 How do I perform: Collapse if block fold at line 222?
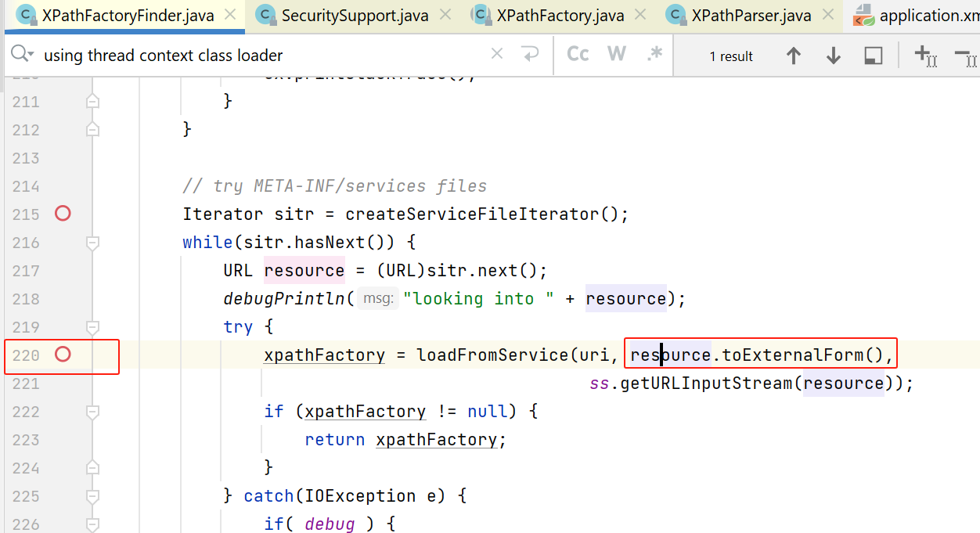(92, 412)
